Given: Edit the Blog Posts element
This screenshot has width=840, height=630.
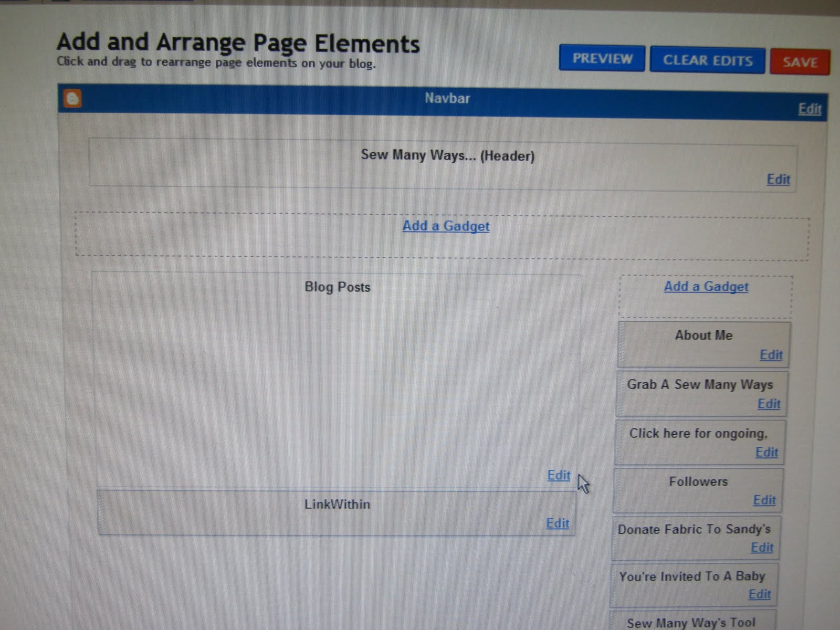Looking at the screenshot, I should (558, 475).
